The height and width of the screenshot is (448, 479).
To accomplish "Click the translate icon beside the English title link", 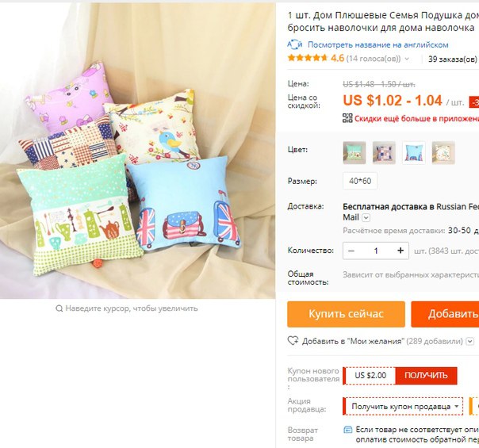I will pyautogui.click(x=294, y=44).
